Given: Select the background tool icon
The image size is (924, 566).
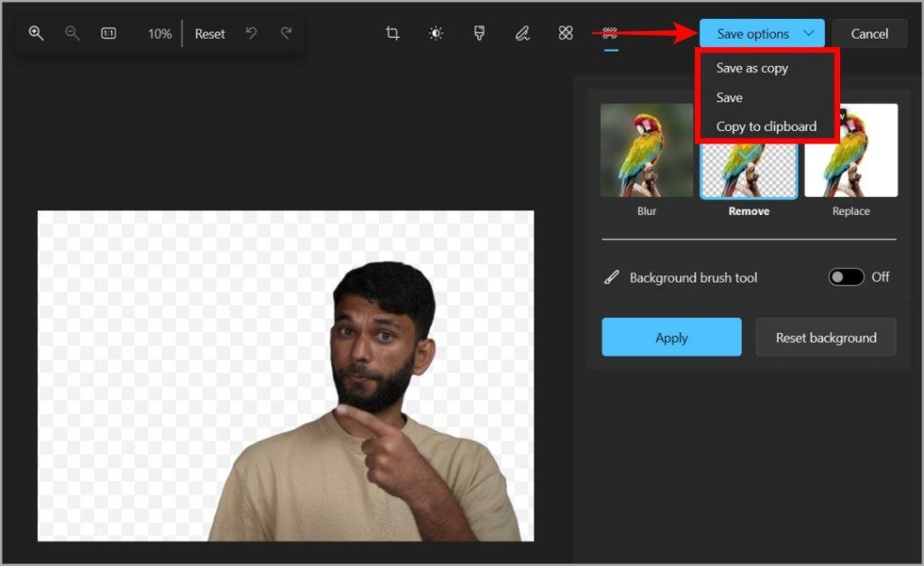Looking at the screenshot, I should click(x=611, y=33).
